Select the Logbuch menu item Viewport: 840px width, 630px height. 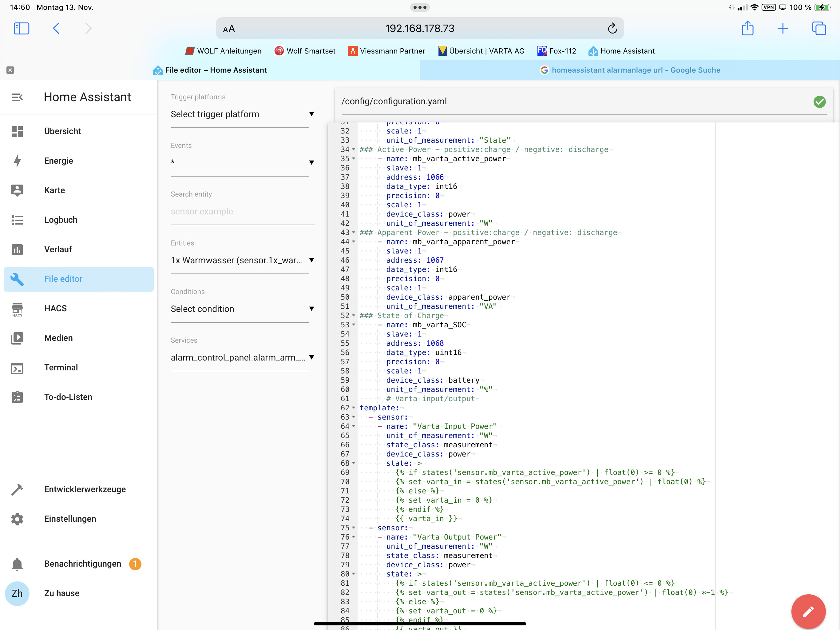coord(61,220)
